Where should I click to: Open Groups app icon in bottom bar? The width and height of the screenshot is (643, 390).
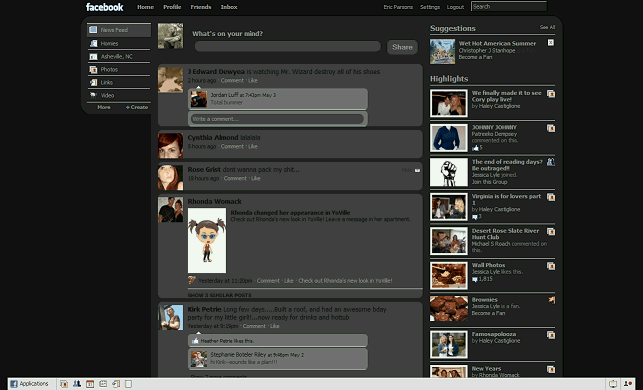(x=77, y=384)
